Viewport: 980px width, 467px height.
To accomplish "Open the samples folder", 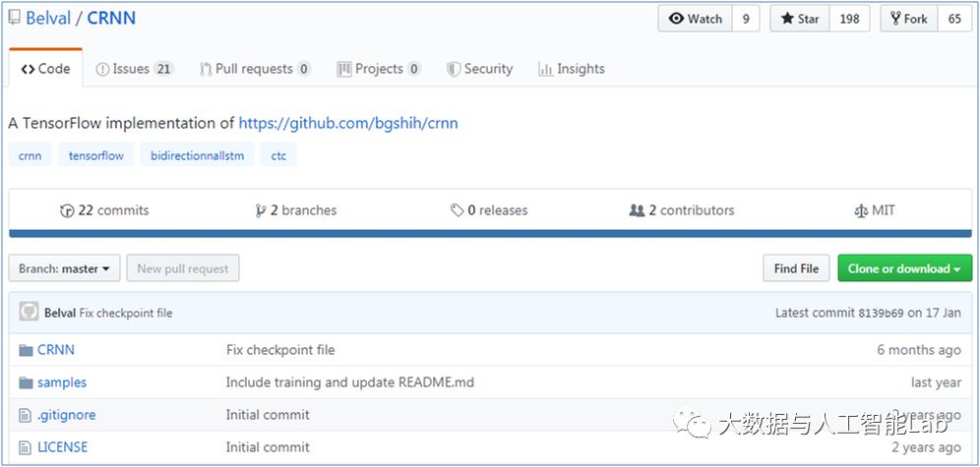I will [x=62, y=382].
